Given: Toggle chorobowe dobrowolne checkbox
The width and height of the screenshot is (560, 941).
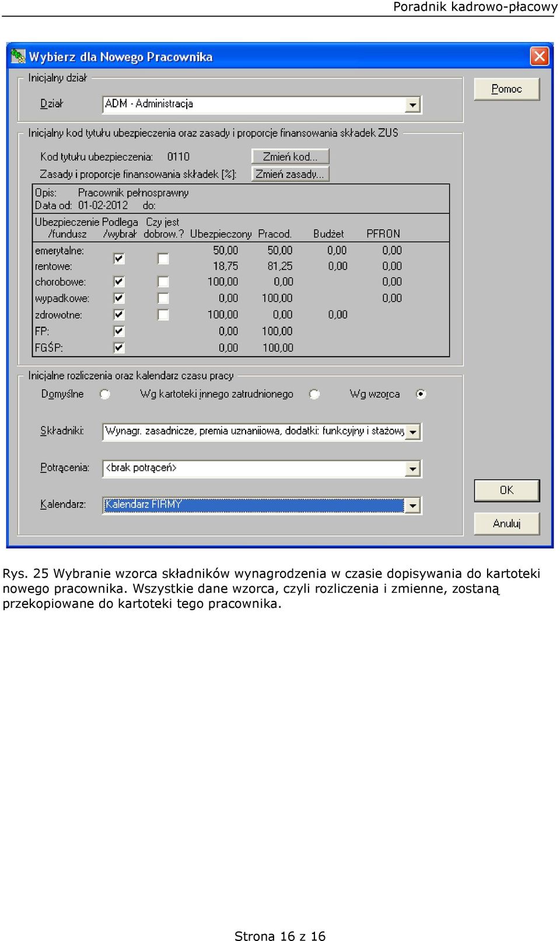Looking at the screenshot, I should [x=163, y=282].
